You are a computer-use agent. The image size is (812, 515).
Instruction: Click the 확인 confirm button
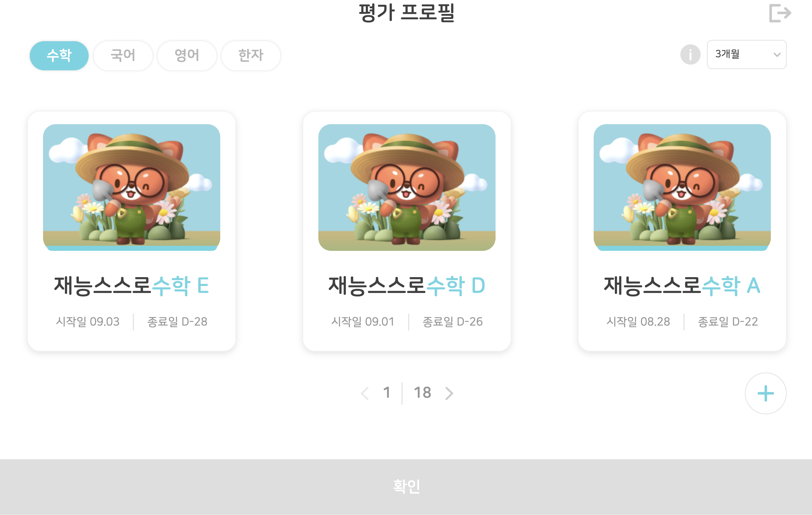click(406, 486)
